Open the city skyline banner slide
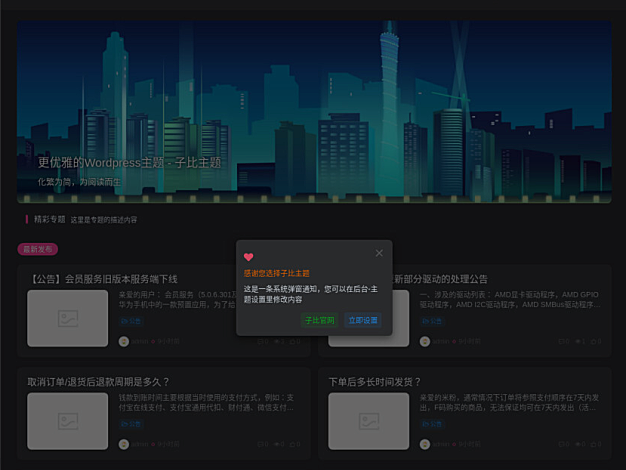626x470 pixels. pos(314,112)
